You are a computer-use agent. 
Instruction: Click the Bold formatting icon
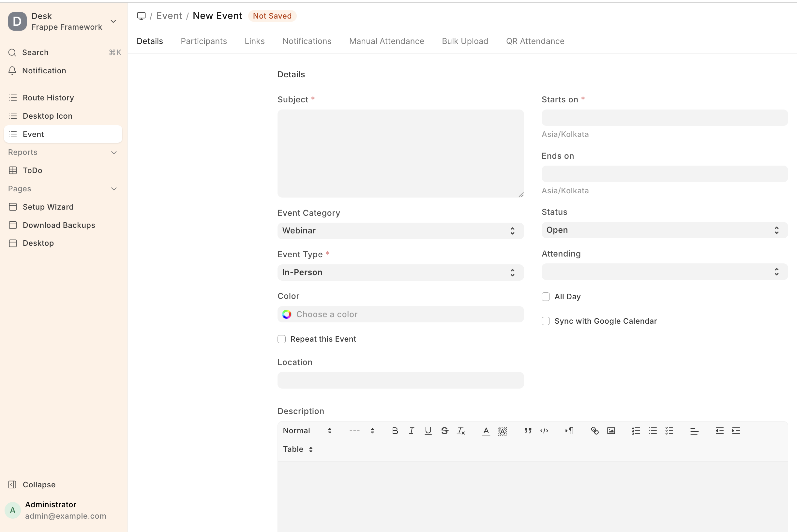(x=395, y=431)
